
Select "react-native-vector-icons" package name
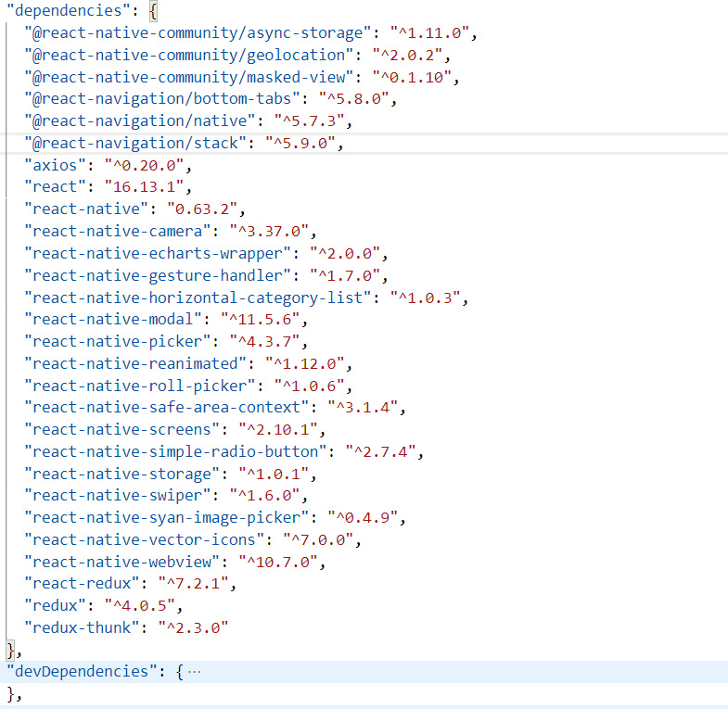pos(145,540)
